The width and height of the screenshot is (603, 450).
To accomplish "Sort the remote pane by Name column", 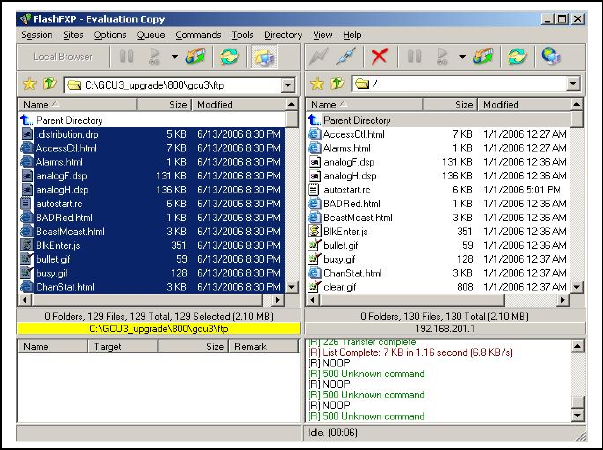I will pyautogui.click(x=365, y=105).
